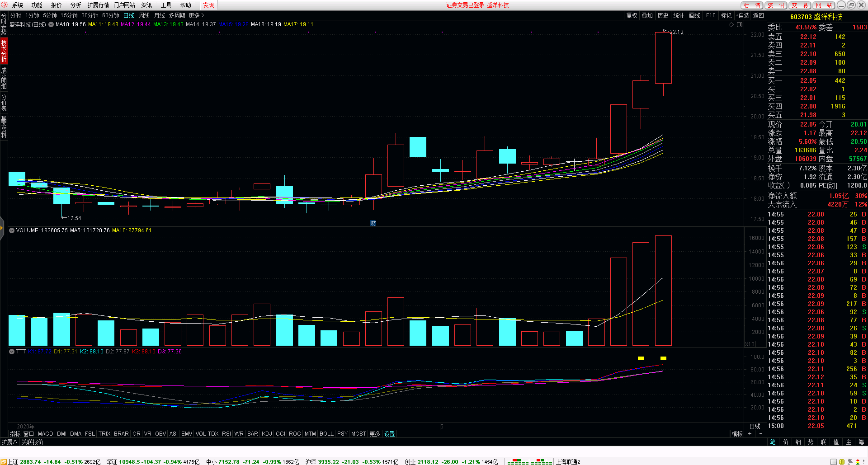Screen dimensions: 868x465
Task: Zoom in chart with the + button
Action: click(750, 434)
